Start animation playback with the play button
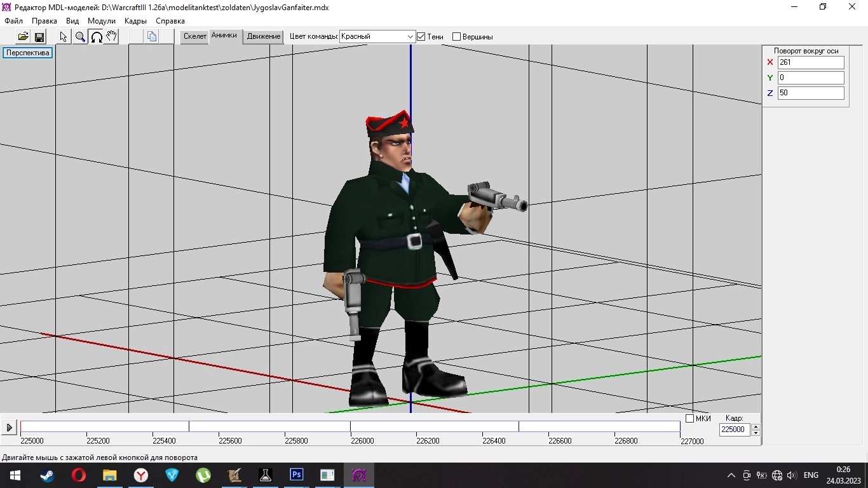Image resolution: width=868 pixels, height=488 pixels. click(9, 428)
